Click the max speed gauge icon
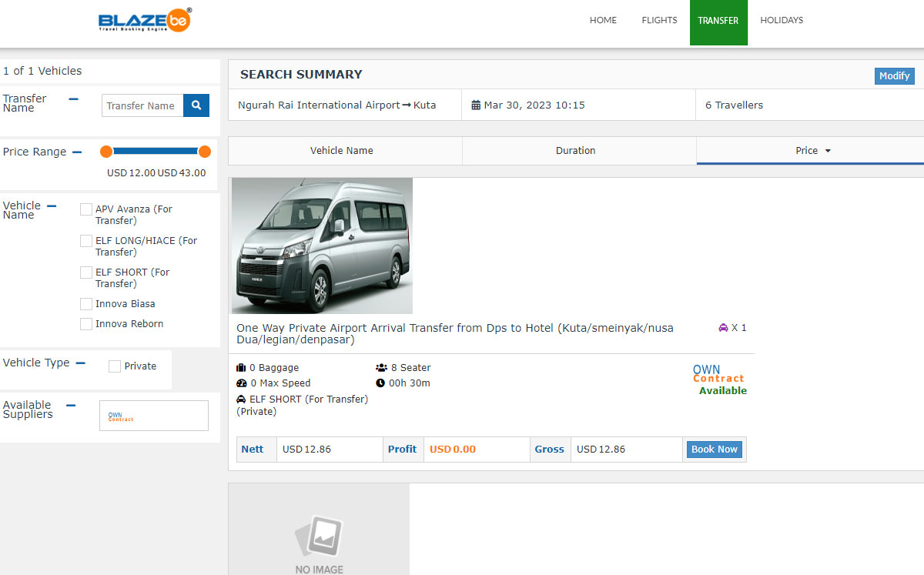Image resolution: width=924 pixels, height=575 pixels. 241,383
